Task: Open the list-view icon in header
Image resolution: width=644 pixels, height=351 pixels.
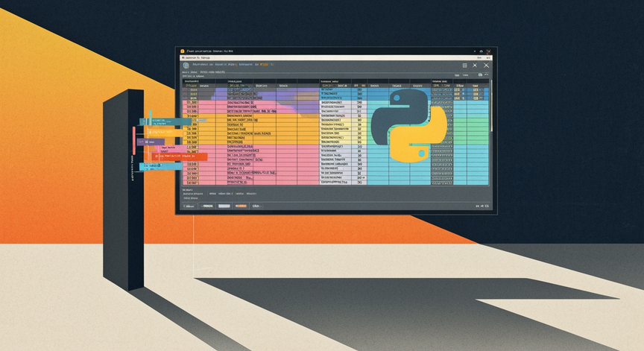Action: click(464, 66)
